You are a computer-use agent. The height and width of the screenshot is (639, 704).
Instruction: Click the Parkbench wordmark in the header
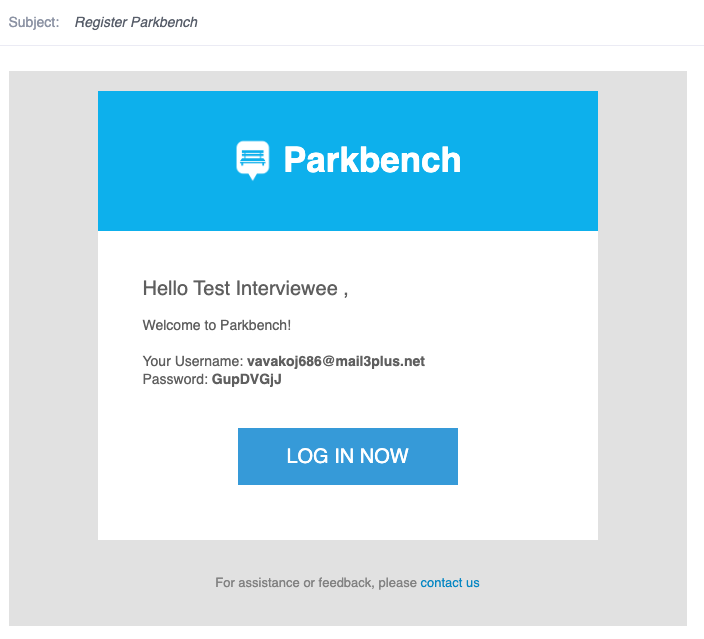coord(372,160)
